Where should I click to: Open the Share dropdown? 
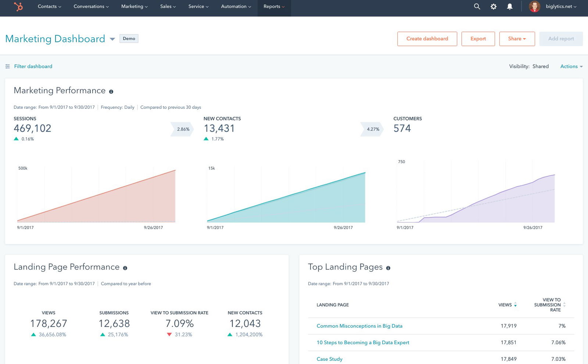(517, 39)
